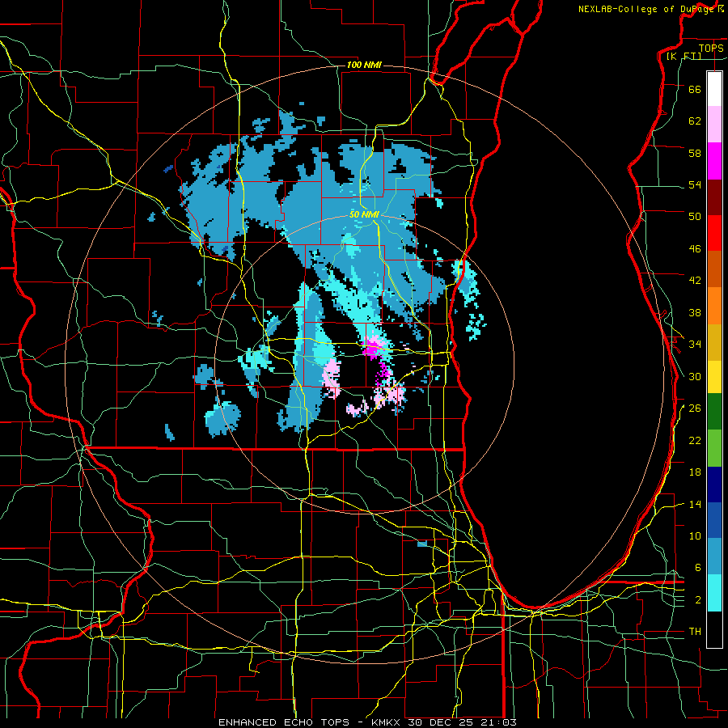The width and height of the screenshot is (728, 728).
Task: Select the dark green legend swatch
Action: click(714, 412)
